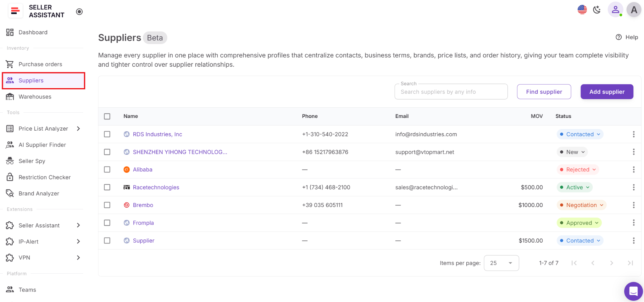Viewport: 644px width, 302px height.
Task: Click the Brand Analyzer icon
Action: click(10, 193)
